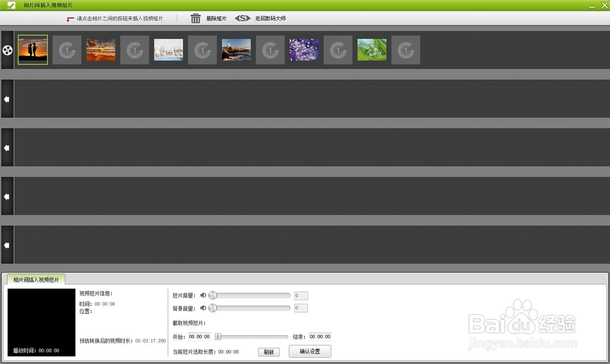This screenshot has height=364, width=610.
Task: Mute the background volume speaker icon
Action: 203,308
